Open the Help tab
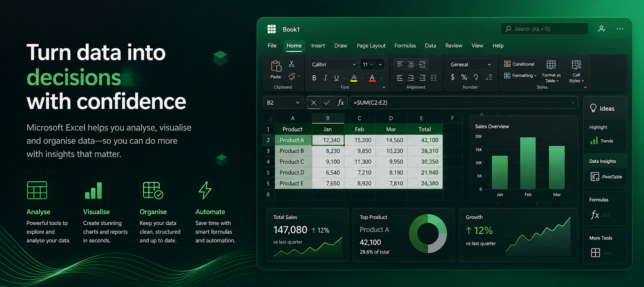 point(498,45)
